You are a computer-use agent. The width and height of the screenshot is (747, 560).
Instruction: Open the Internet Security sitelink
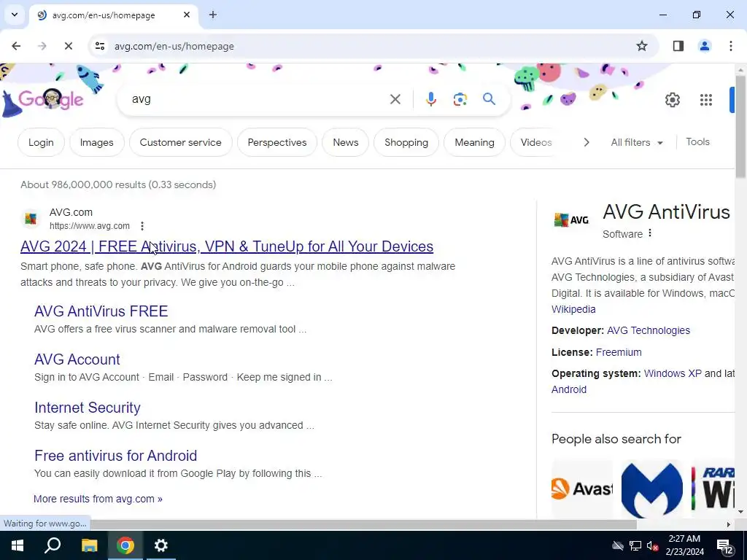[x=88, y=407]
